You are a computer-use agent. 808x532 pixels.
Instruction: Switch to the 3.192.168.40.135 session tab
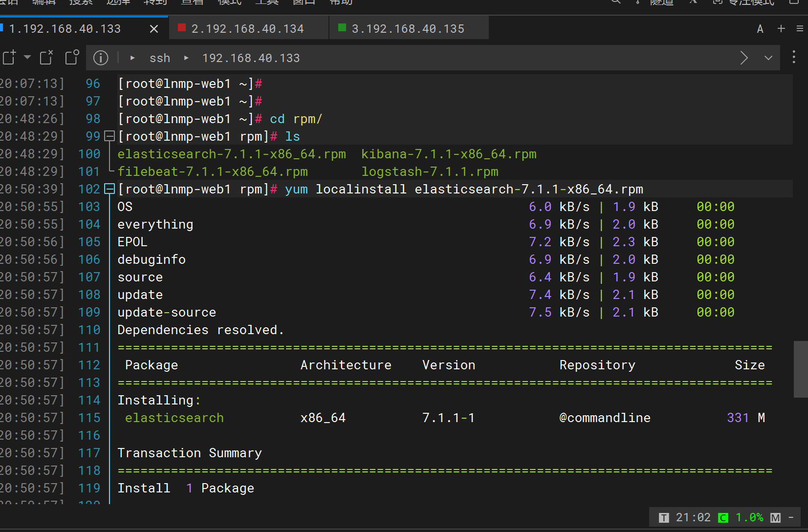pyautogui.click(x=409, y=28)
